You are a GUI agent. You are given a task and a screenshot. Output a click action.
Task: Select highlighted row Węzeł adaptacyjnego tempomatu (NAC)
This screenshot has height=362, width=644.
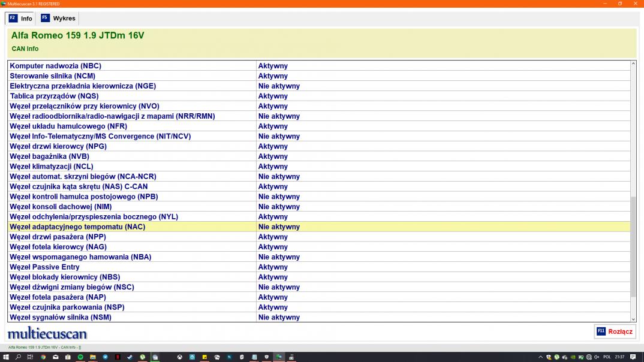[319, 227]
